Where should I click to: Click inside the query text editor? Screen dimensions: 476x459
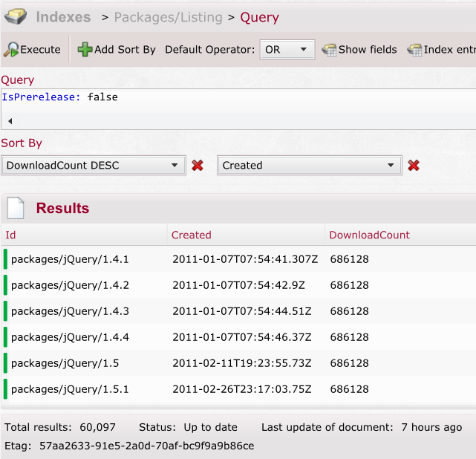click(x=238, y=101)
